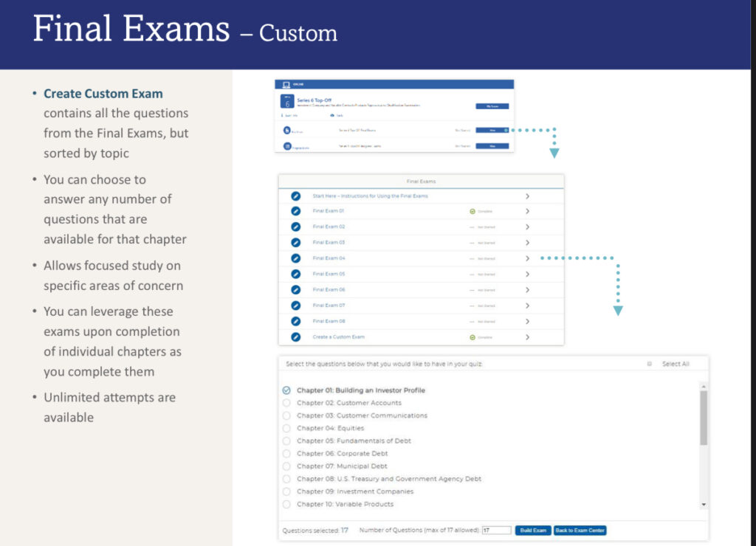Click the calendar icon on the designer exams row
The image size is (756, 546).
[287, 145]
